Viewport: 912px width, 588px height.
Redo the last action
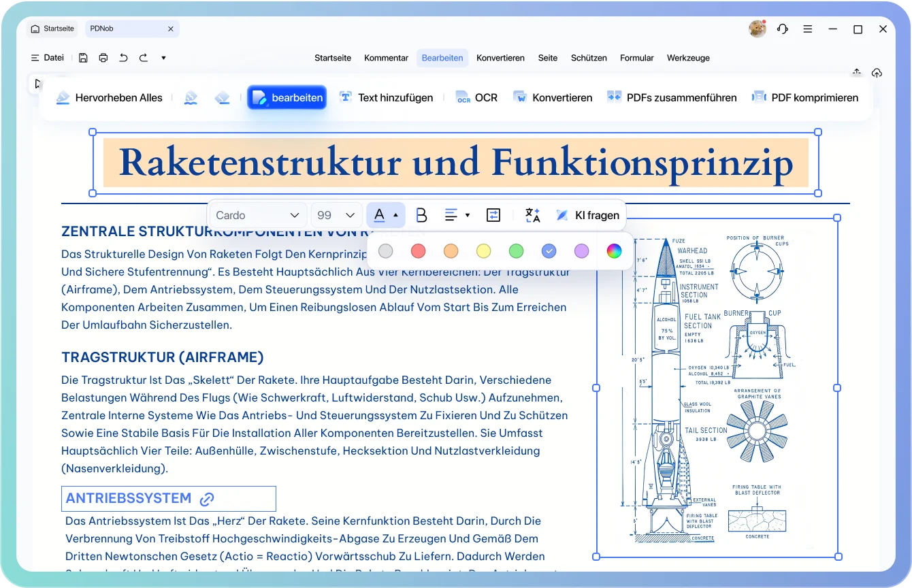tap(144, 58)
